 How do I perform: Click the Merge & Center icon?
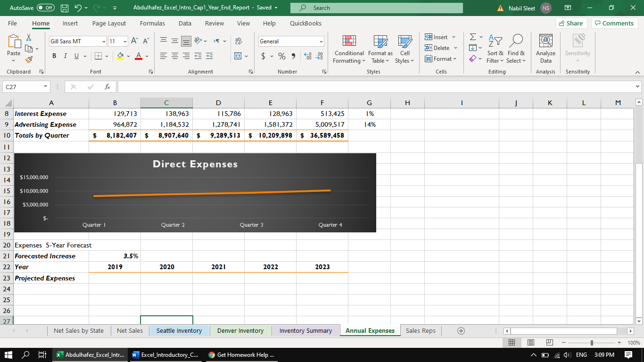pos(238,57)
